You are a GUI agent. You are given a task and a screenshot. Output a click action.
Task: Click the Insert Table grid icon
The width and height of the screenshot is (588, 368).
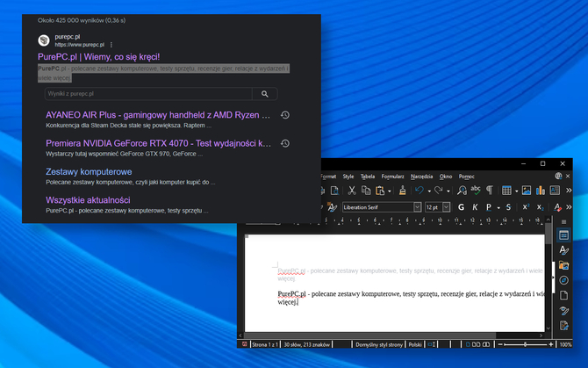pyautogui.click(x=506, y=191)
